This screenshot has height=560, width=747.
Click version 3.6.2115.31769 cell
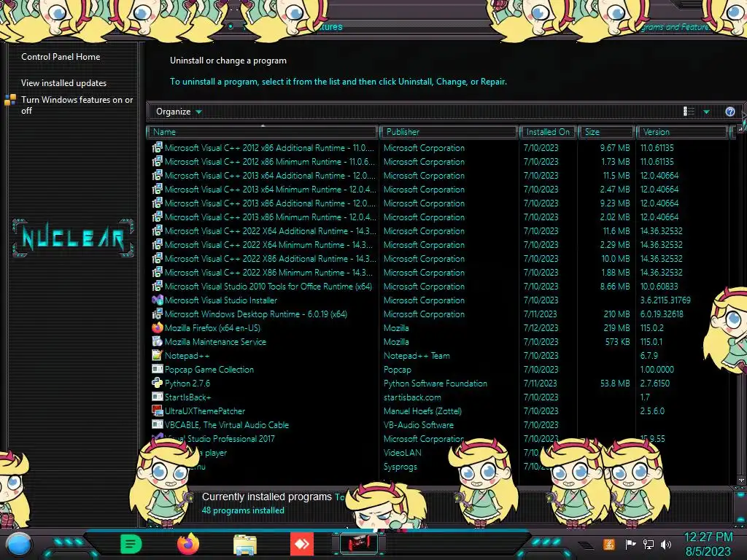point(665,300)
